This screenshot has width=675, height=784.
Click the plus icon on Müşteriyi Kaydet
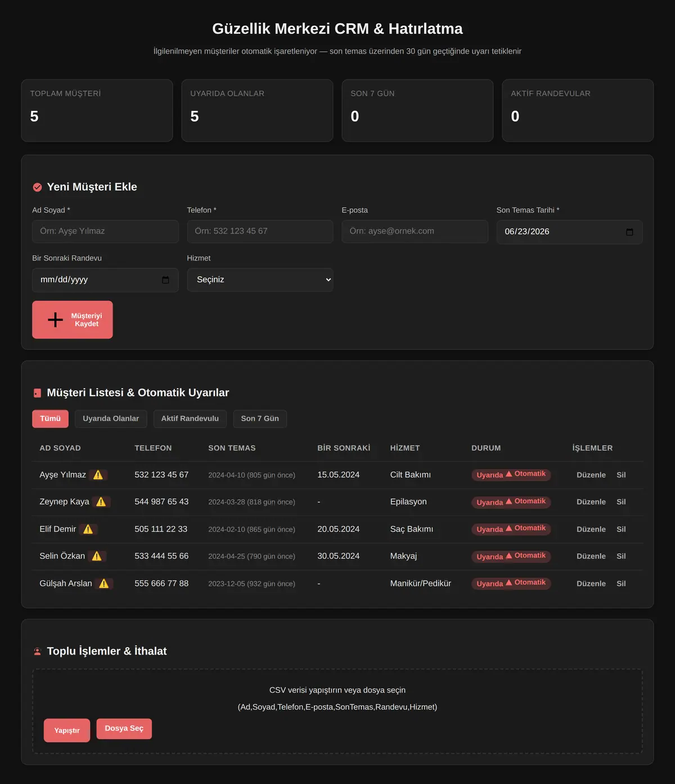[x=55, y=320]
